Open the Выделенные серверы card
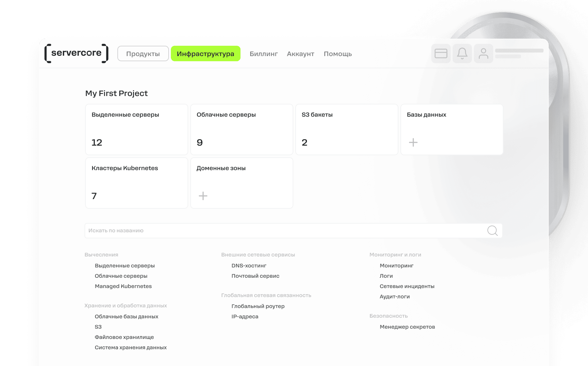Viewport: 588px width, 366px height. coord(136,129)
